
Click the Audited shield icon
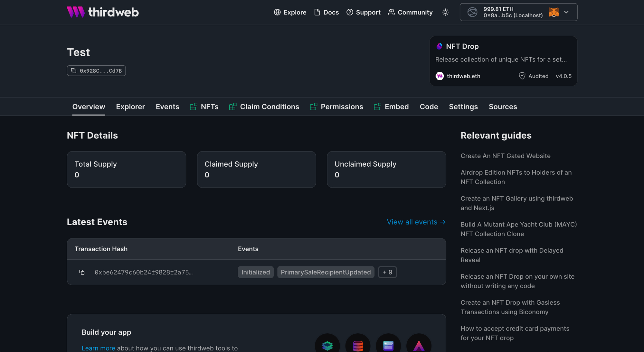(522, 76)
